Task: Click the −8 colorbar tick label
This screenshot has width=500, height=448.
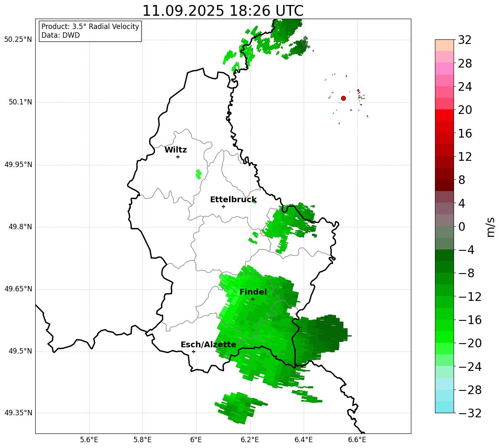Action: click(x=466, y=274)
